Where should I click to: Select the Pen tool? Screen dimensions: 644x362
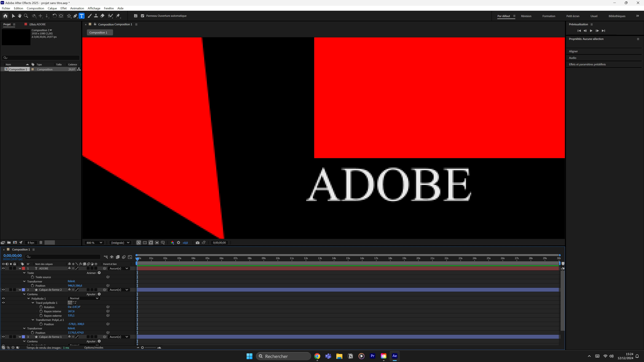[x=75, y=16]
